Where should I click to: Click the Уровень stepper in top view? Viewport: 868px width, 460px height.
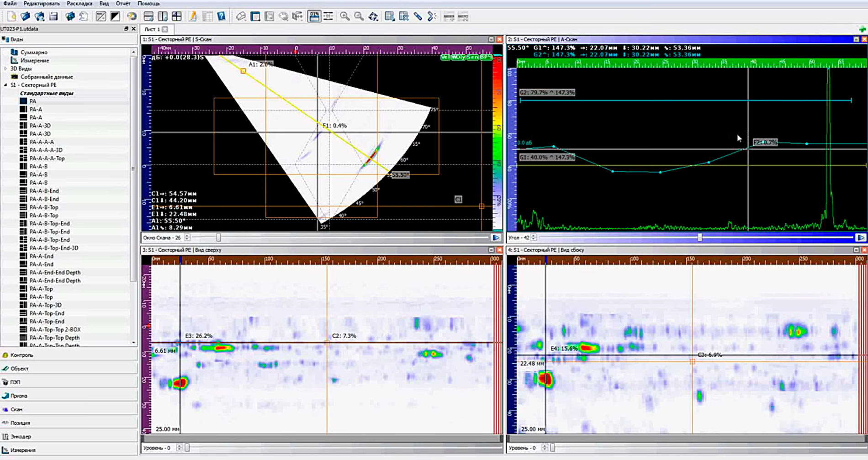click(x=179, y=448)
